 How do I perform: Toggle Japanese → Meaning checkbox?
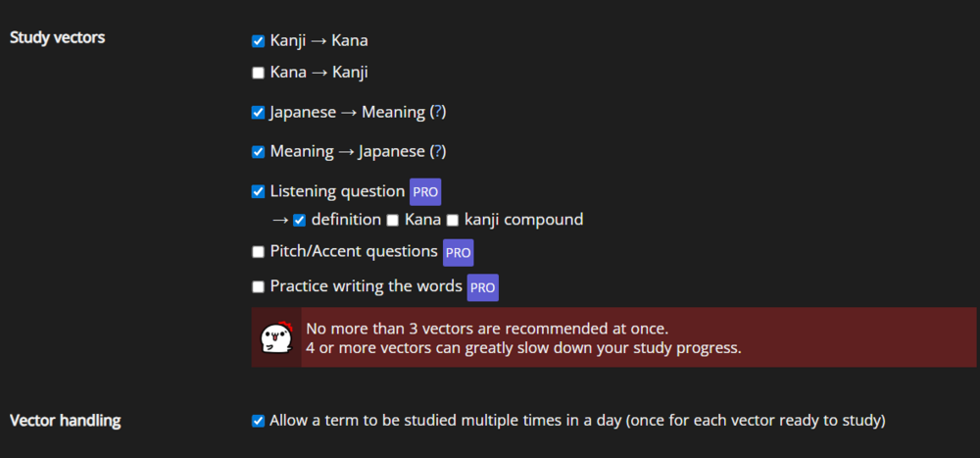(x=258, y=113)
